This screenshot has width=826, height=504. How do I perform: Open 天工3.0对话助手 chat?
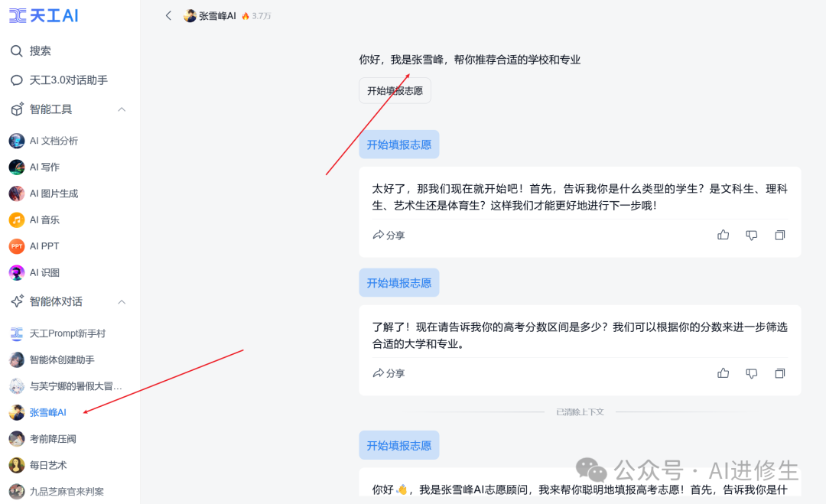[68, 80]
